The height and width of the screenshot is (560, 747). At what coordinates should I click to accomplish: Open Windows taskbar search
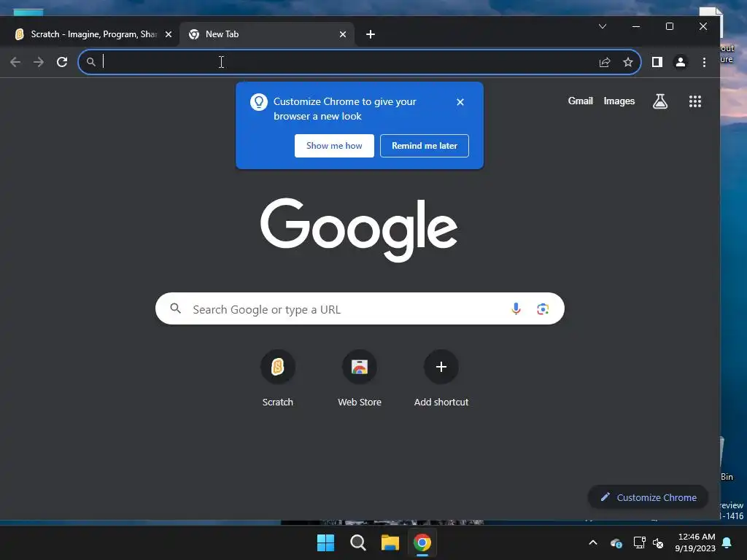click(357, 542)
